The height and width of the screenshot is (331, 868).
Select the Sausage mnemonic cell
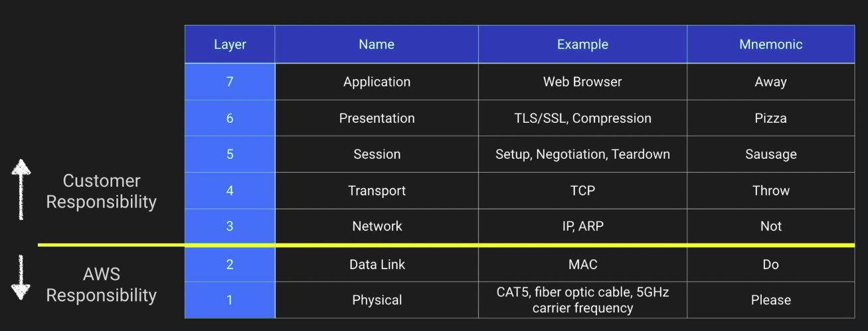[770, 154]
